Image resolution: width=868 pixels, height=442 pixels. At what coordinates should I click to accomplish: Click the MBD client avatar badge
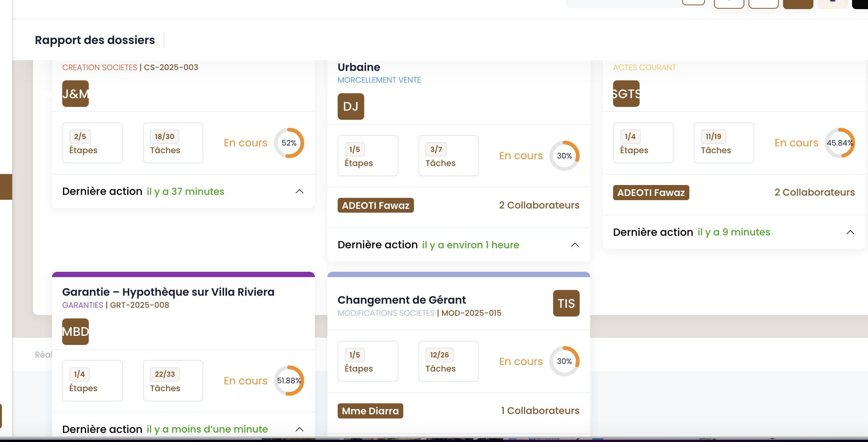(x=75, y=332)
